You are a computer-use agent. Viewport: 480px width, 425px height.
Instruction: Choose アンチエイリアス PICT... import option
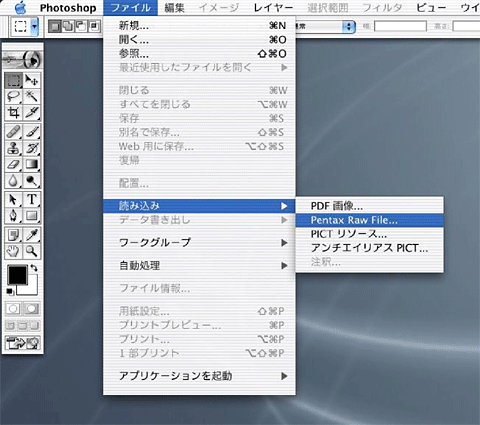(370, 248)
